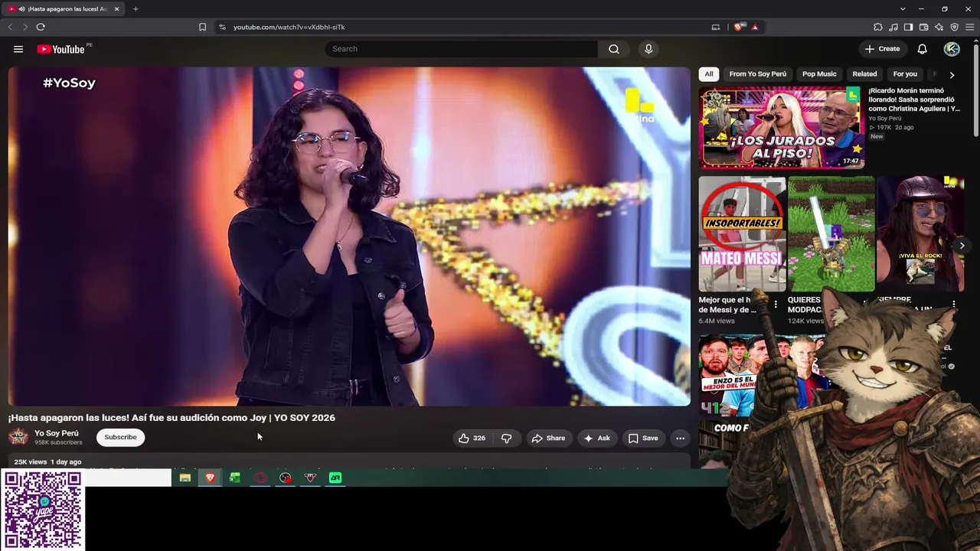The image size is (980, 551).
Task: Select the Pop Music filter chip
Action: pyautogui.click(x=819, y=74)
